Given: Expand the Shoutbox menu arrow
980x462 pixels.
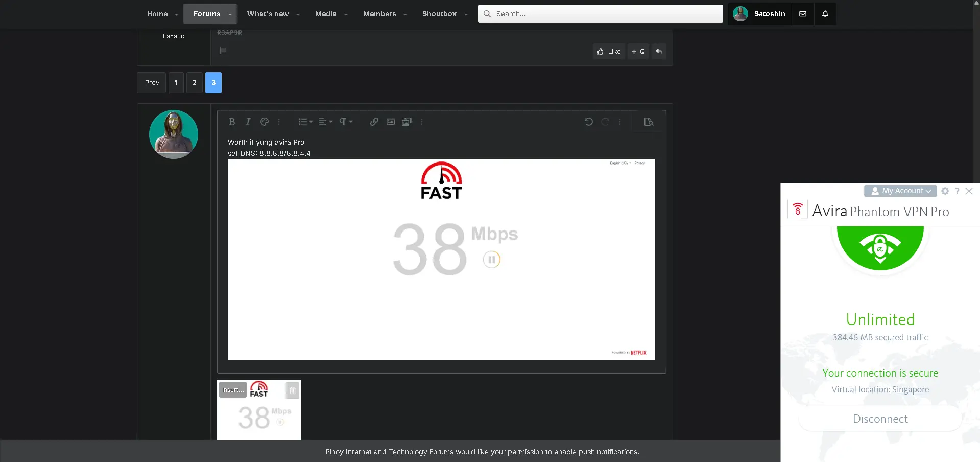Looking at the screenshot, I should (466, 14).
